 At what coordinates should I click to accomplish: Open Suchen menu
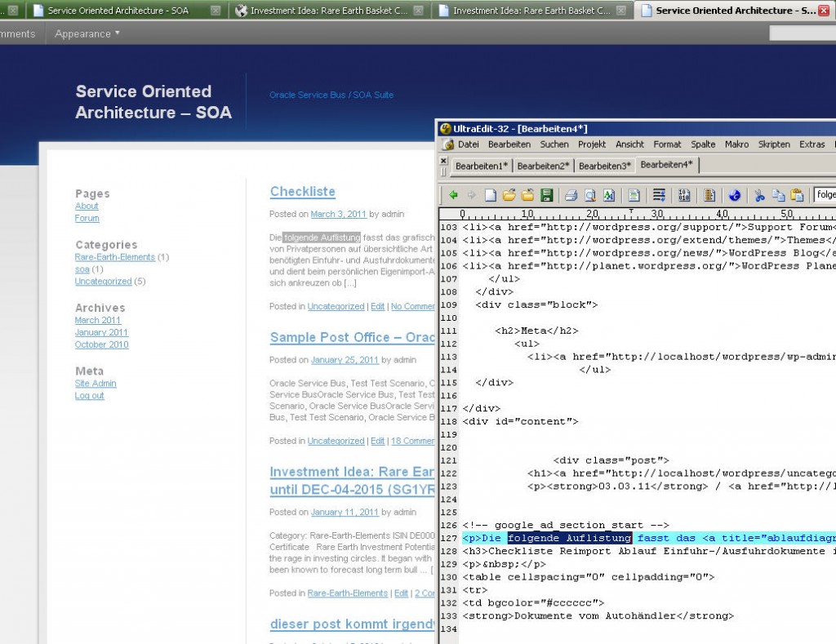pos(554,144)
